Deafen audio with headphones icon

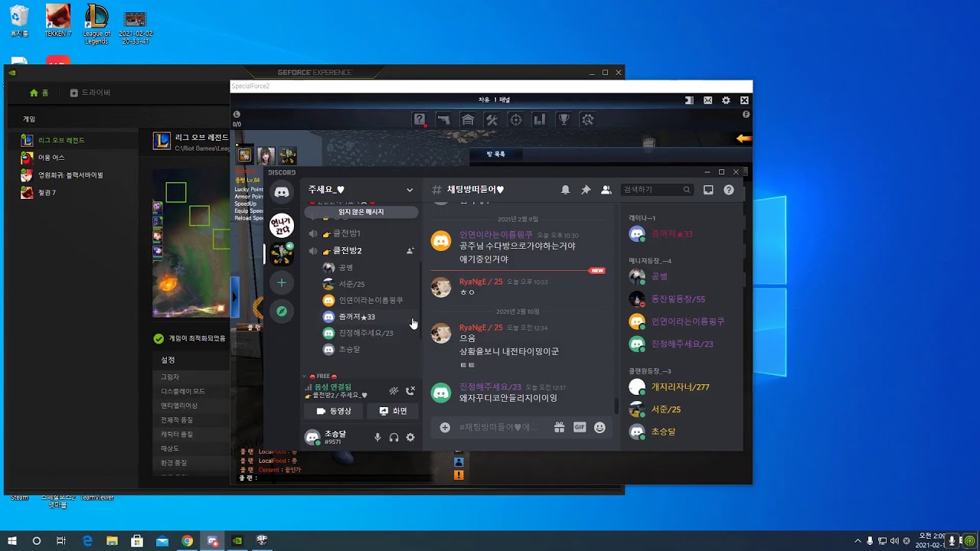coord(394,437)
